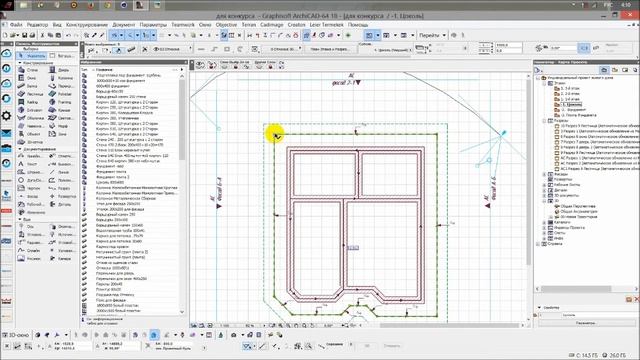Click the Параметры button in Navigator properties
The width and height of the screenshot is (640, 360).
(x=586, y=323)
